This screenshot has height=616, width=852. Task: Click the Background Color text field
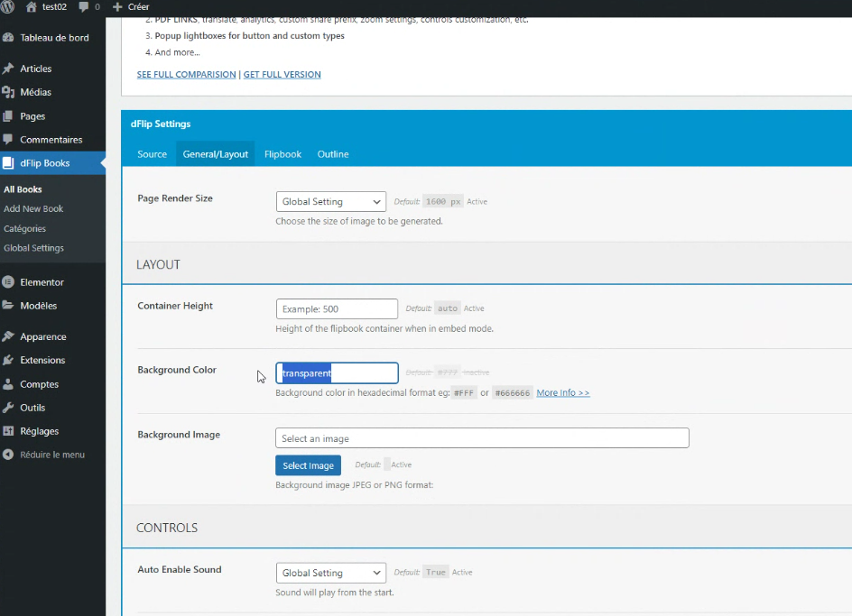[x=337, y=373]
